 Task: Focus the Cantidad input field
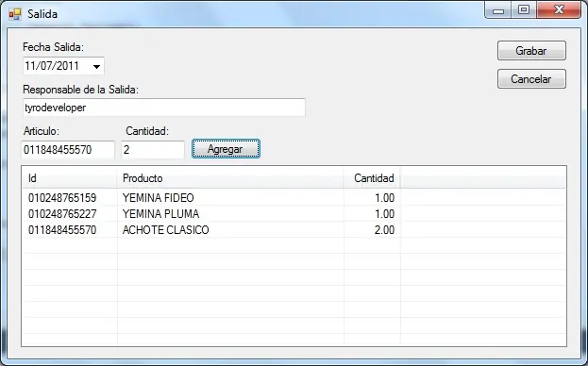coord(153,150)
